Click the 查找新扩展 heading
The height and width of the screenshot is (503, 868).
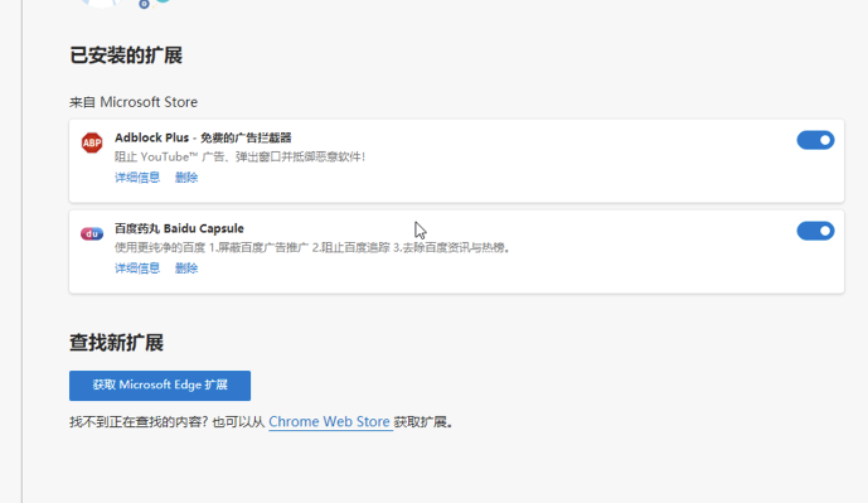pos(116,343)
